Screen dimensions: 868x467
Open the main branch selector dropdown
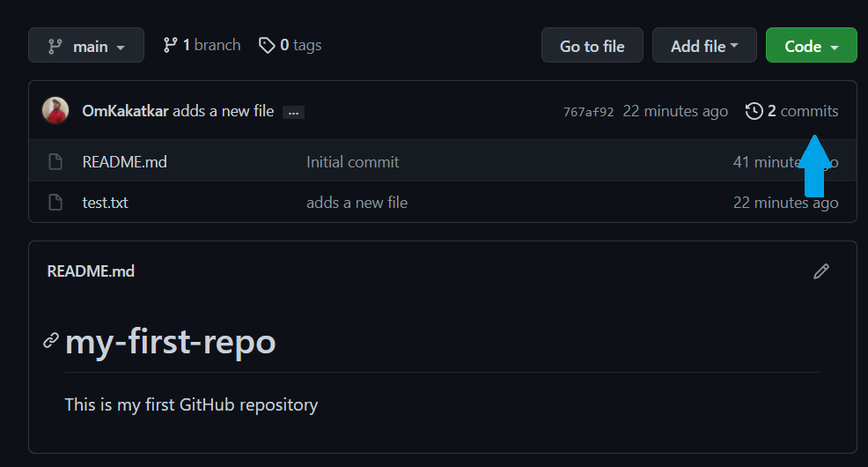click(x=85, y=46)
